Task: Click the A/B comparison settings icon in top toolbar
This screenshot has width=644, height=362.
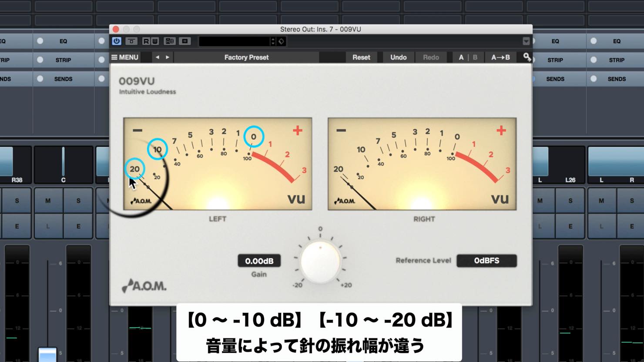Action: [x=170, y=41]
